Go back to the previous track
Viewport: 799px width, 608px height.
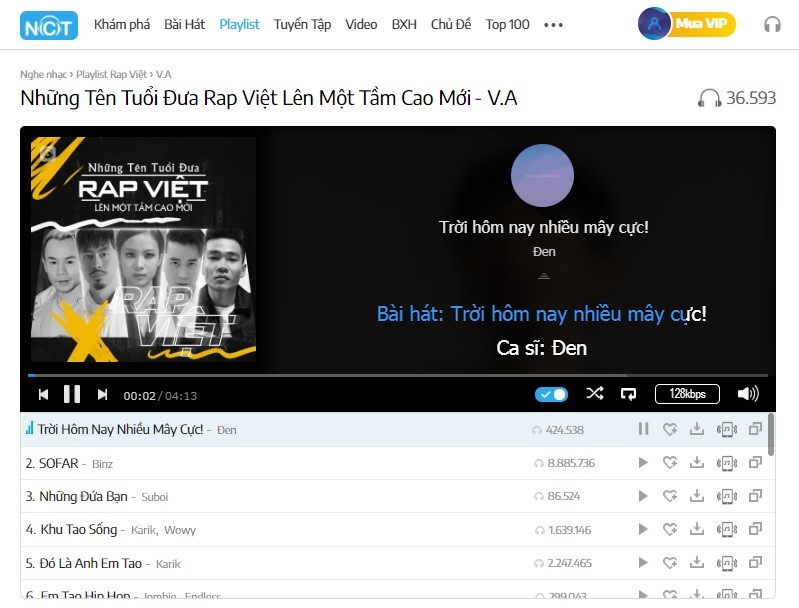pyautogui.click(x=43, y=395)
